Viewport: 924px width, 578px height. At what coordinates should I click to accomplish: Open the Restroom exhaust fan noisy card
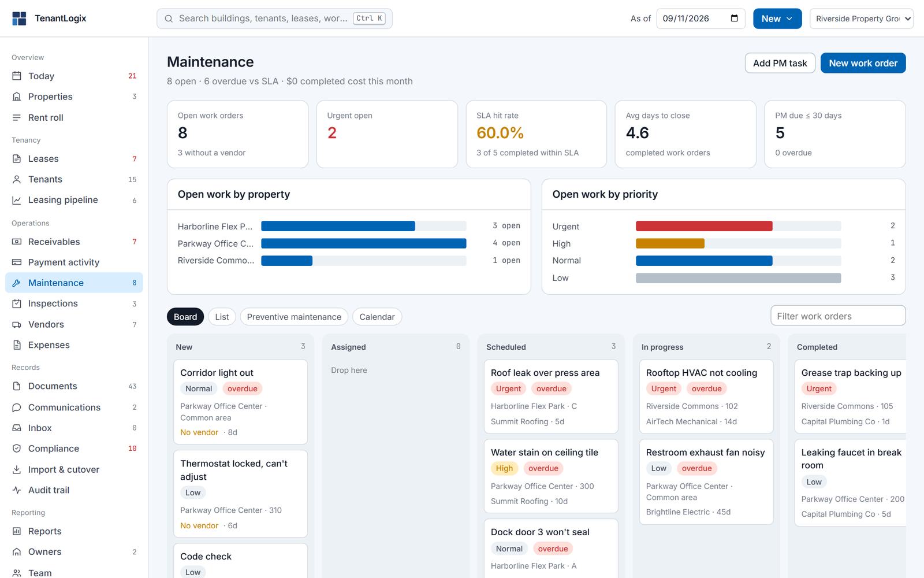(x=706, y=482)
